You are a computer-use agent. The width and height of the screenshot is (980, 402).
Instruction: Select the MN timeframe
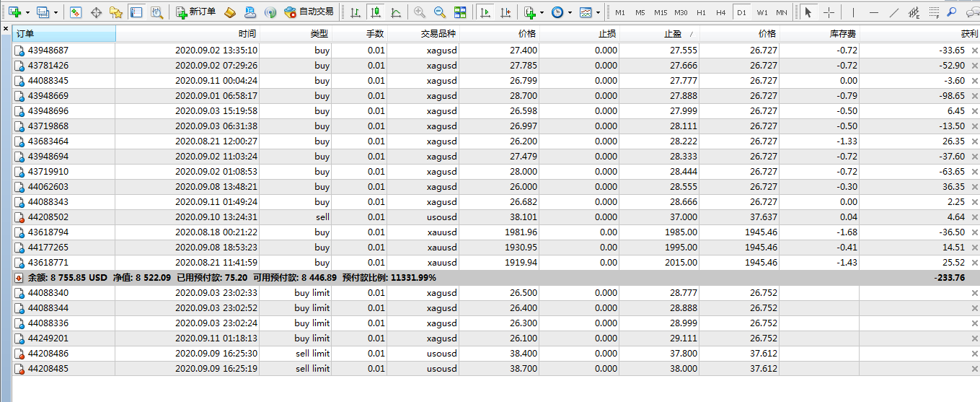(x=782, y=12)
